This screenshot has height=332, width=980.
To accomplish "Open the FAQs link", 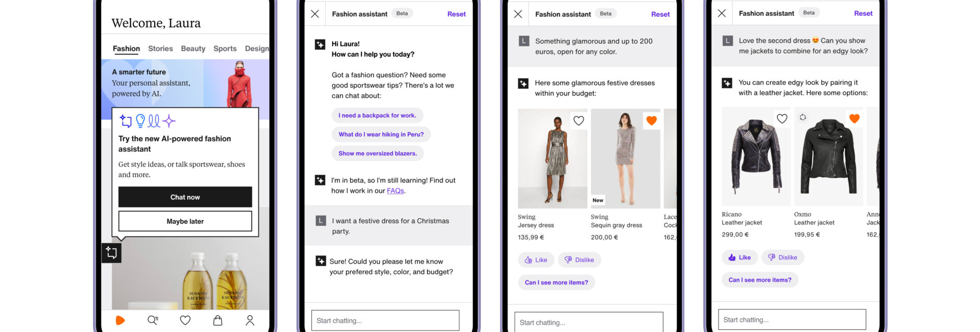I will point(395,191).
